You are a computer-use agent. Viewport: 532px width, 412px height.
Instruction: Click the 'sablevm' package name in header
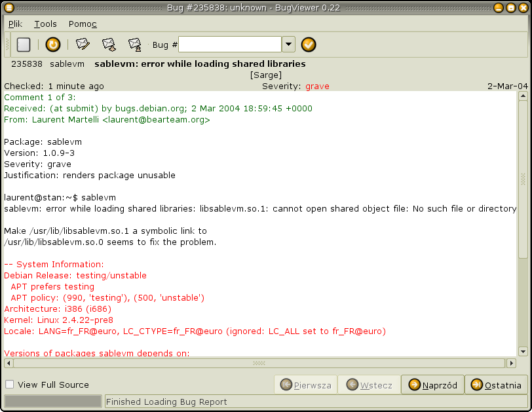point(67,64)
